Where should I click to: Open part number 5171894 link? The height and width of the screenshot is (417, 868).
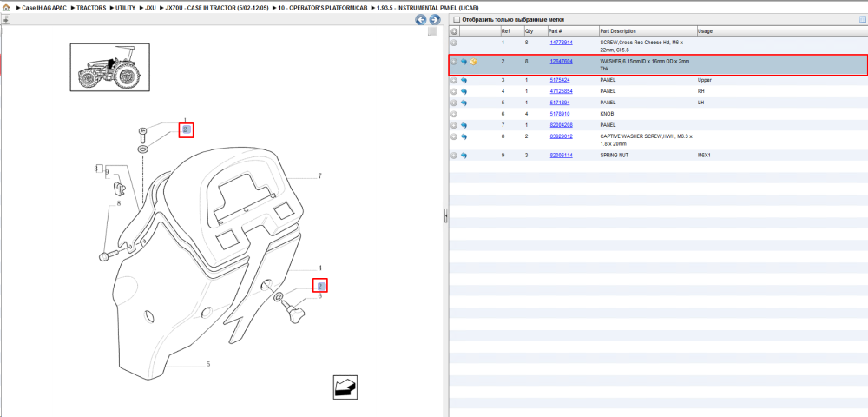click(x=559, y=103)
